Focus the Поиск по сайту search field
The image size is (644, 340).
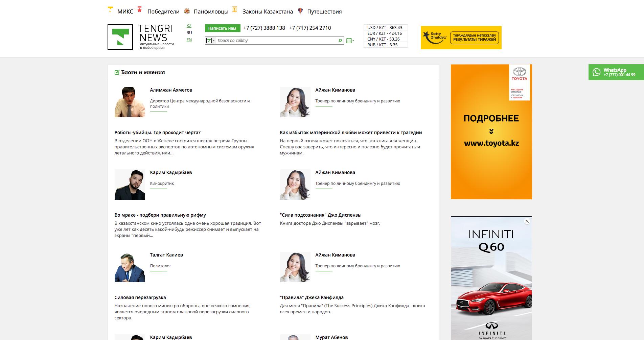point(276,41)
